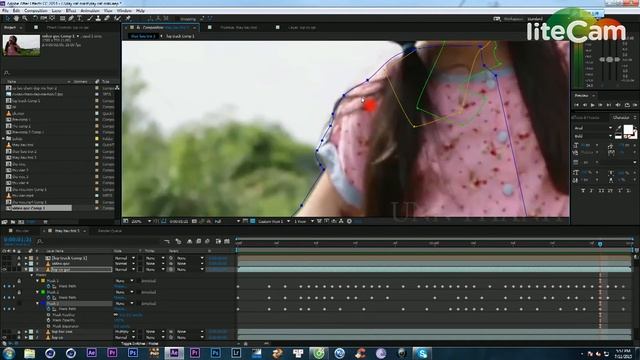The image size is (640, 360).
Task: Click Mask 2 green color swatch
Action: [x=43, y=292]
